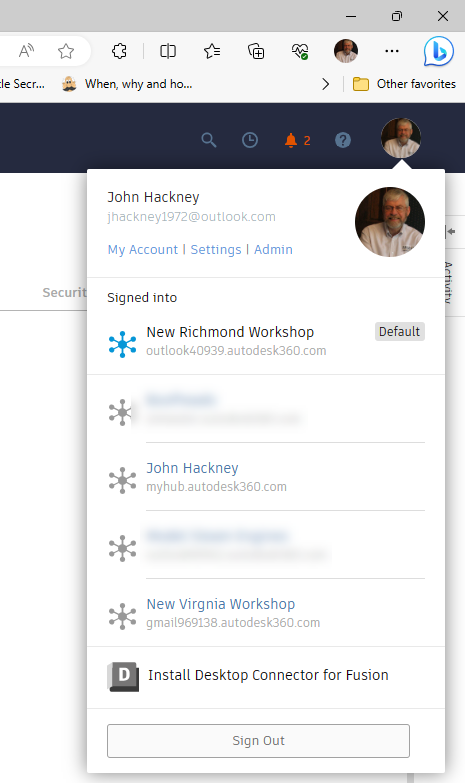Open the Edge profile picture in toolbar
This screenshot has width=465, height=783.
click(346, 51)
